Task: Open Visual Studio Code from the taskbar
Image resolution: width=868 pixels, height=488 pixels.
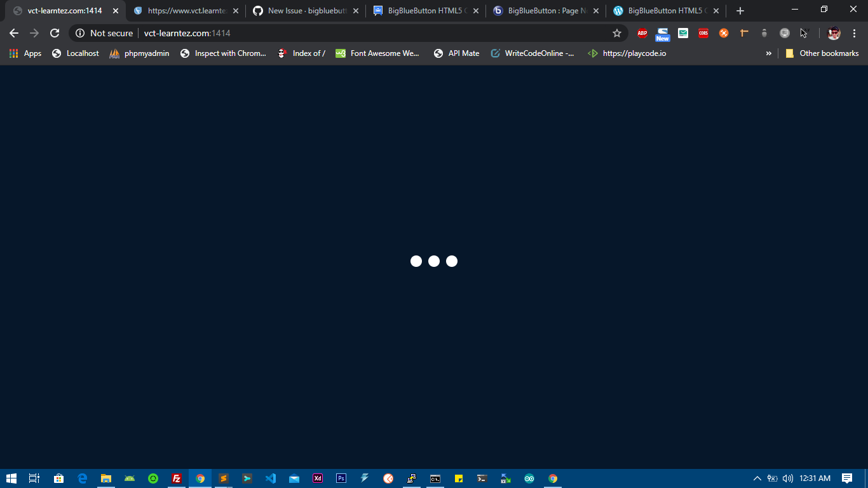Action: (271, 478)
